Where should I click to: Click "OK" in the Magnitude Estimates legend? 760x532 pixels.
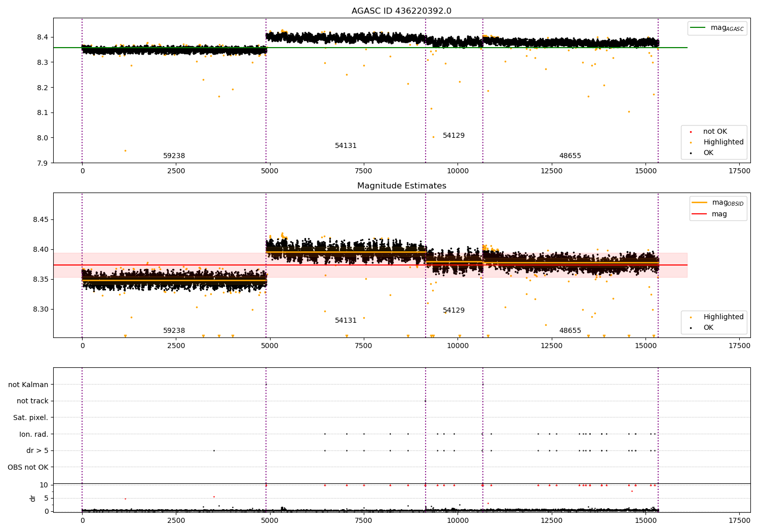coord(708,328)
